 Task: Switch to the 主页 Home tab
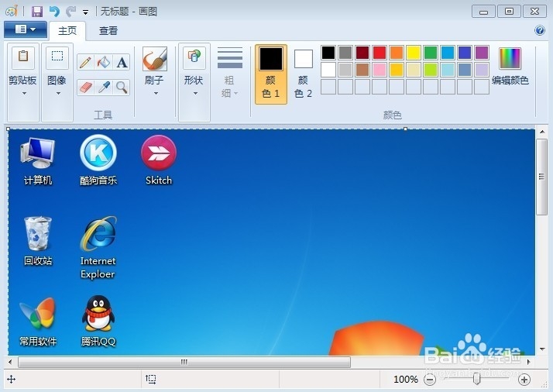67,31
